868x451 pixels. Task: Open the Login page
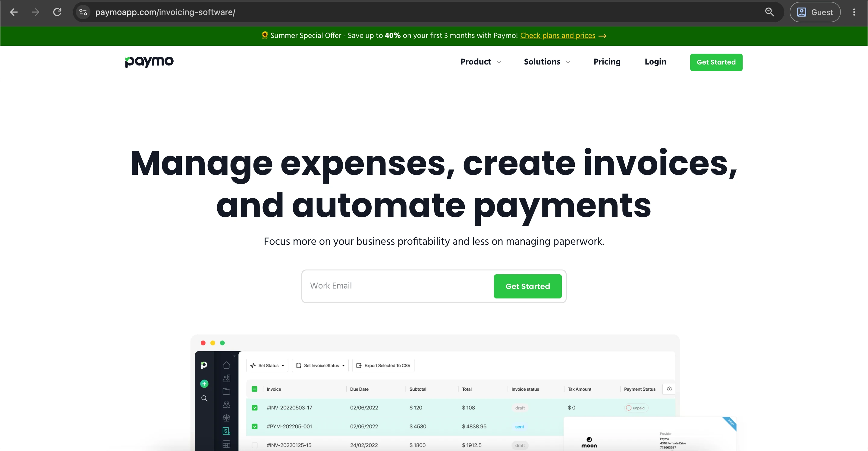[656, 62]
